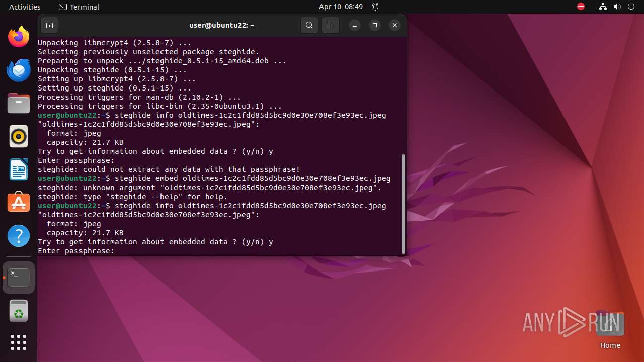Image resolution: width=644 pixels, height=362 pixels.
Task: Open the power menu icon
Action: coord(631,7)
